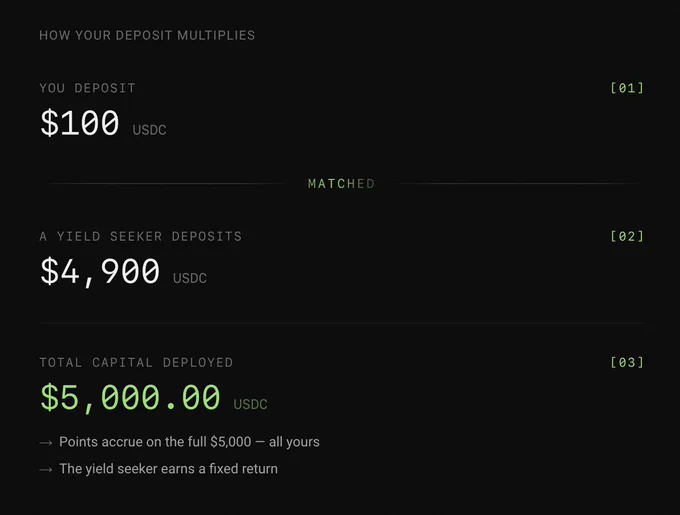Viewport: 680px width, 515px height.
Task: Select the [01] step marker
Action: [627, 88]
